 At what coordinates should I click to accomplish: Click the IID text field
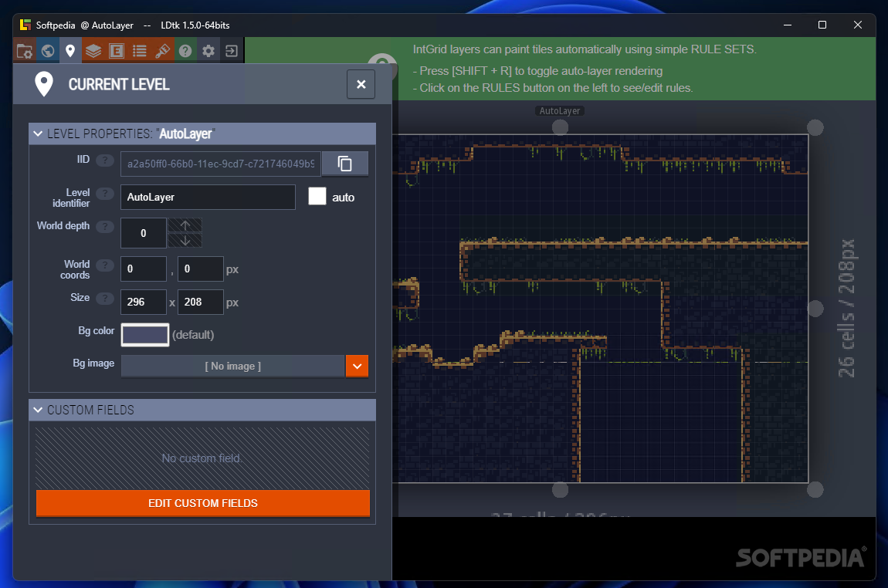point(220,164)
